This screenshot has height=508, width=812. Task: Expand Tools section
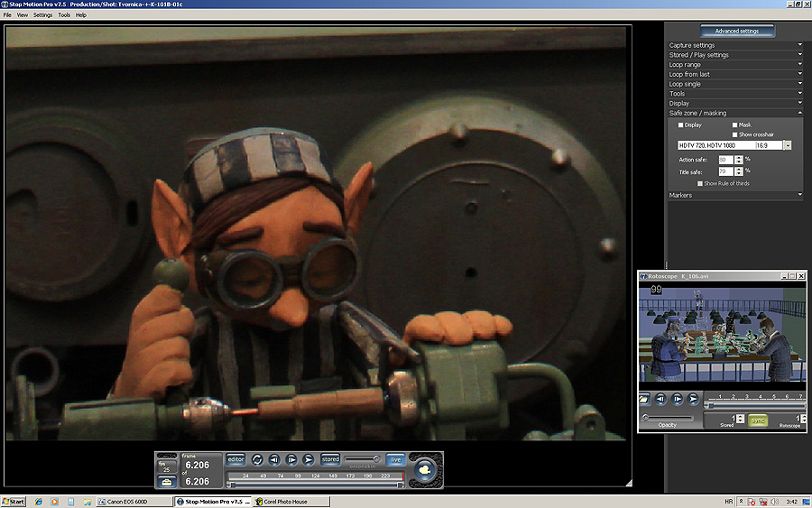coord(735,94)
